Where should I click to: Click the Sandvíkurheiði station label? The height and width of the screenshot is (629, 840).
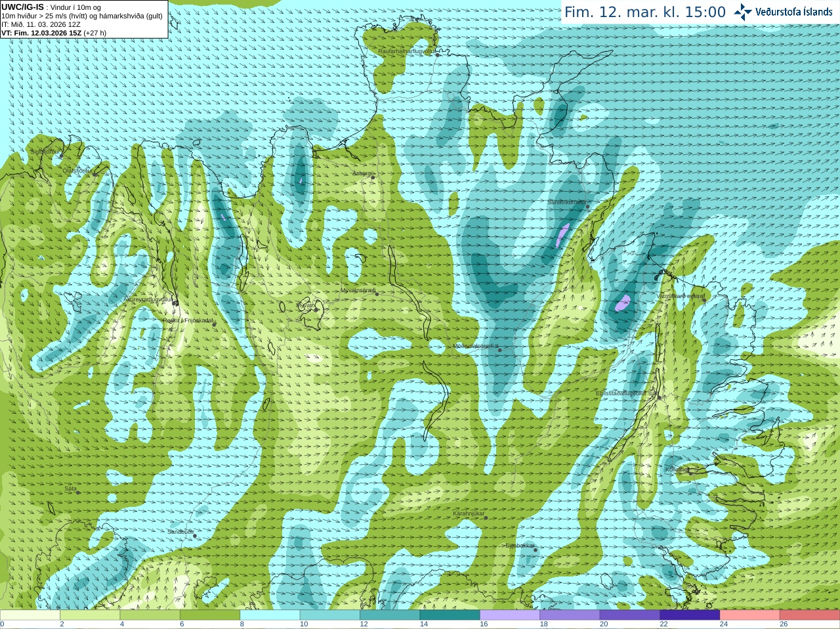566,203
